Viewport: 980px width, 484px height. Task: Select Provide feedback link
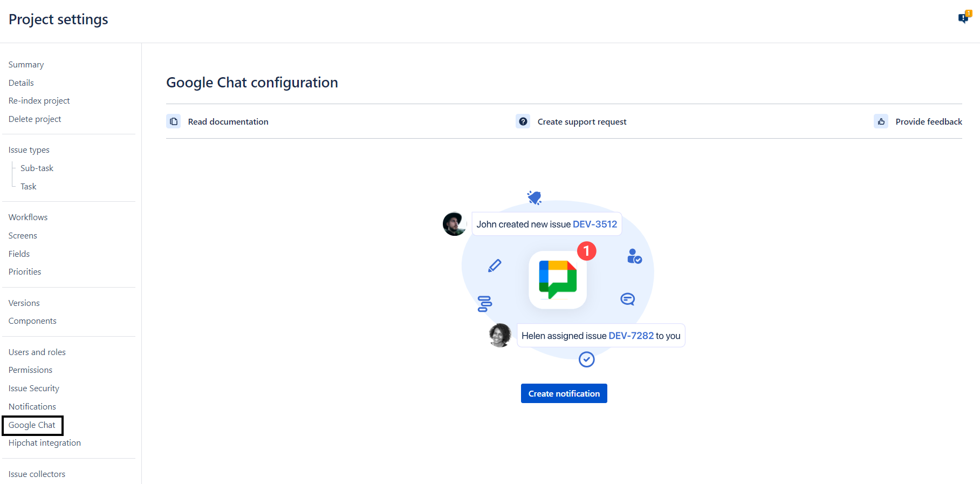coord(928,122)
